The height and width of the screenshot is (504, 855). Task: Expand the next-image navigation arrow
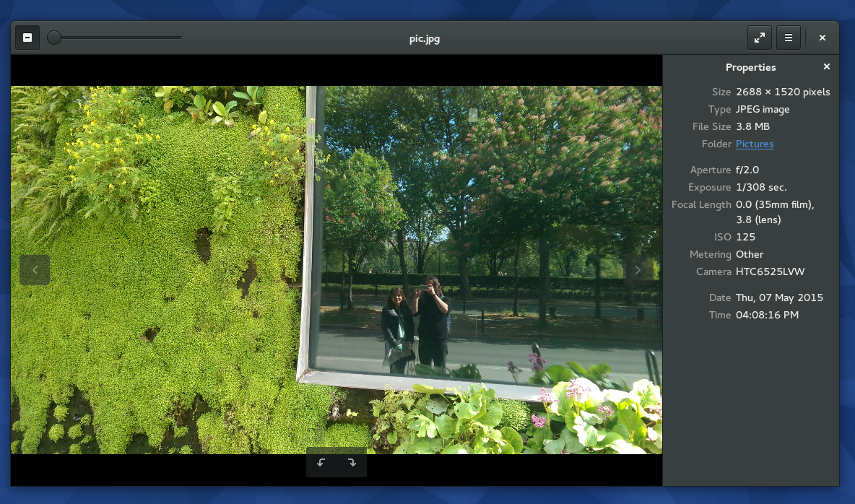tap(637, 269)
